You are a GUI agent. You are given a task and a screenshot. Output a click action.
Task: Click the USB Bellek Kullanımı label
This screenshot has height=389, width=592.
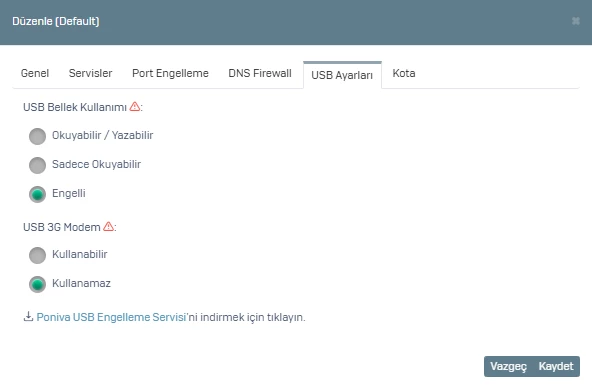75,107
